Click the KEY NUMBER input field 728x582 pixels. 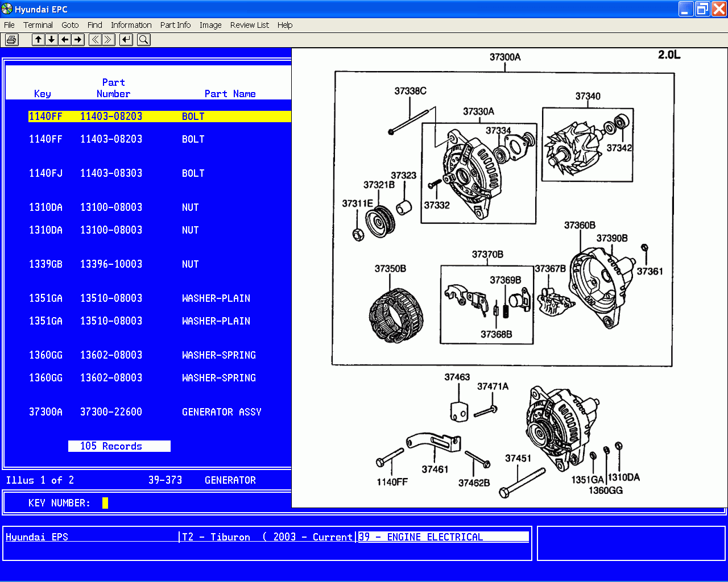(105, 503)
